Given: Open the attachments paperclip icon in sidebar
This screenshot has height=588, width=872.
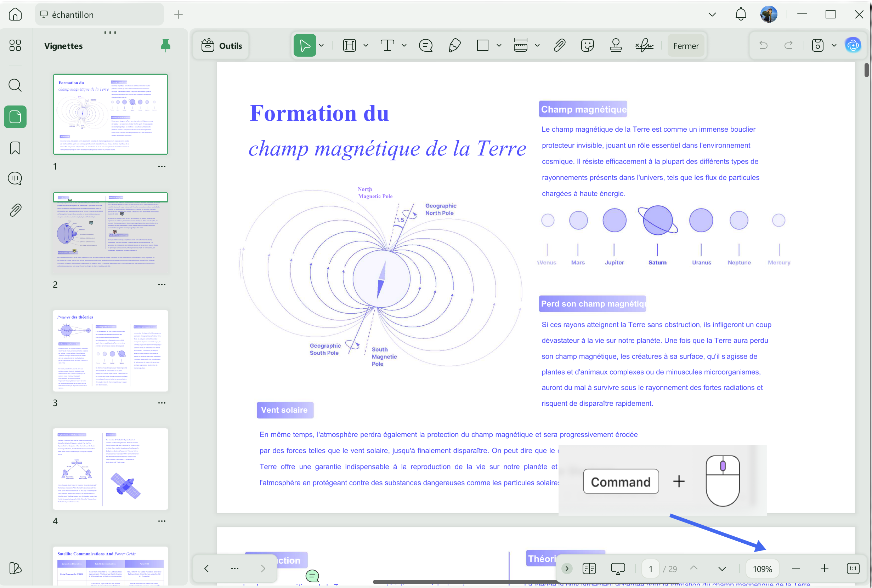Looking at the screenshot, I should tap(15, 210).
